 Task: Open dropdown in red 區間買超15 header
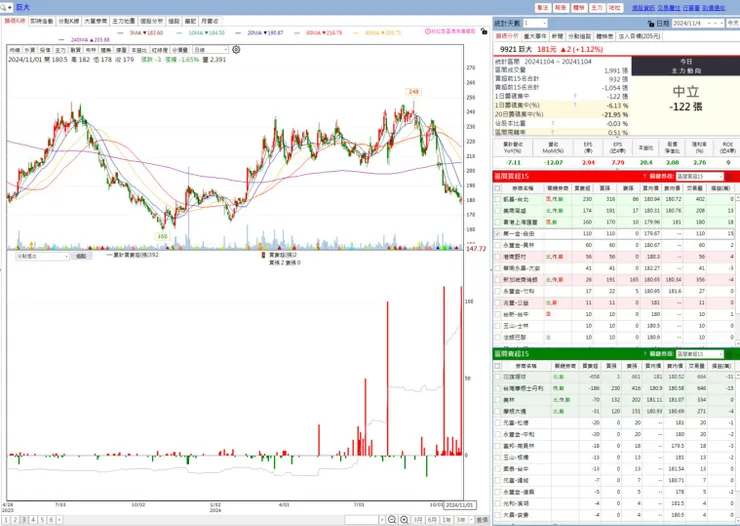click(x=699, y=176)
